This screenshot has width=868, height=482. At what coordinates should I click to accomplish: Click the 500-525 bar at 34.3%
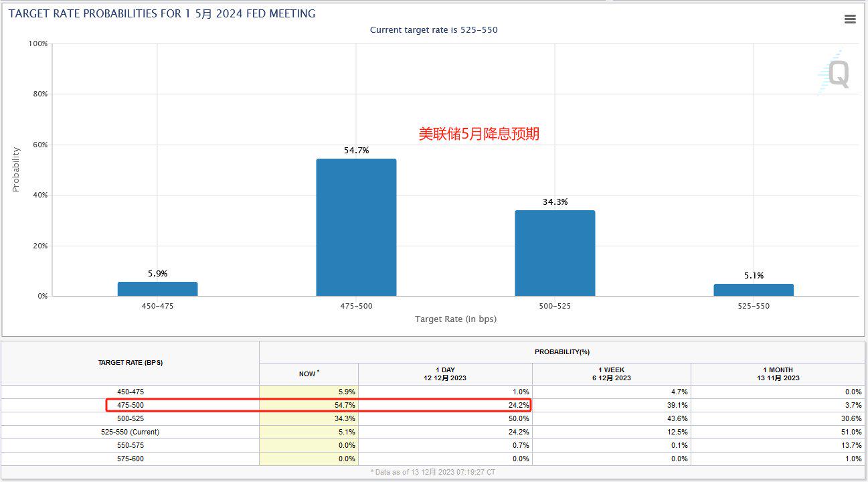coord(555,253)
